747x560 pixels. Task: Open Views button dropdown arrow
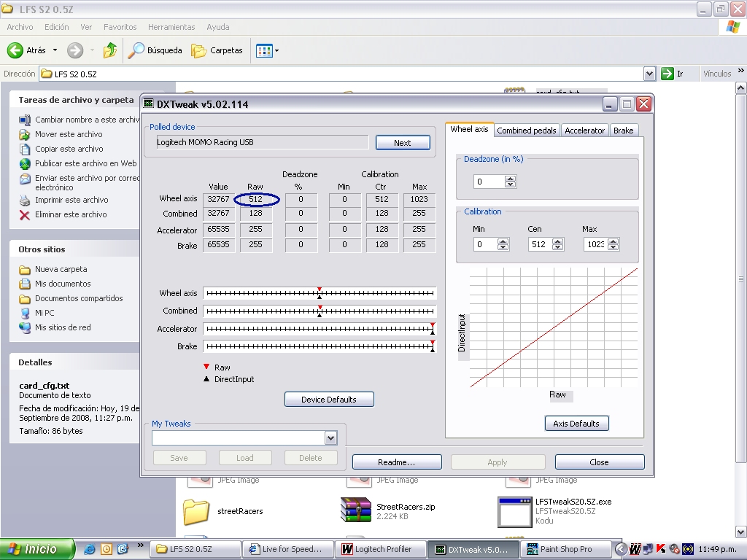(x=276, y=50)
